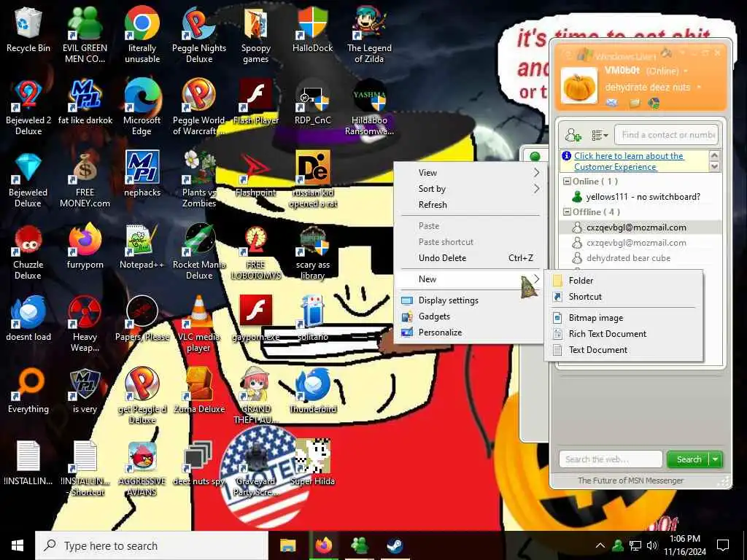This screenshot has height=560, width=747.
Task: Click the notice banner scroll down arrow
Action: click(714, 166)
